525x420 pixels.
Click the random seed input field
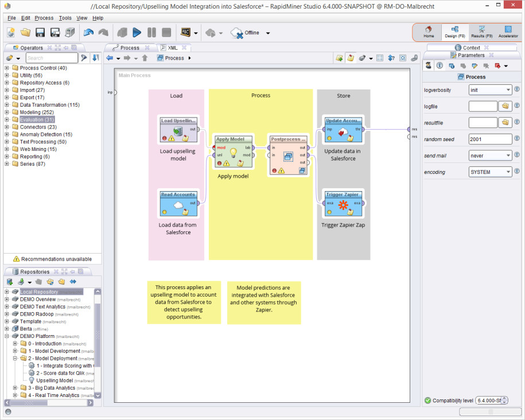coord(490,139)
